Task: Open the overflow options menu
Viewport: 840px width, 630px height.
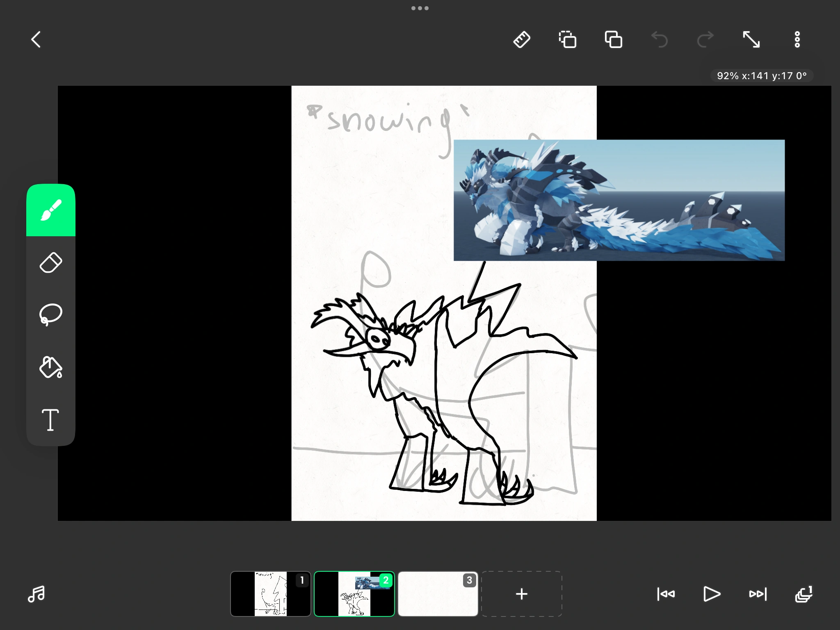Action: click(797, 39)
